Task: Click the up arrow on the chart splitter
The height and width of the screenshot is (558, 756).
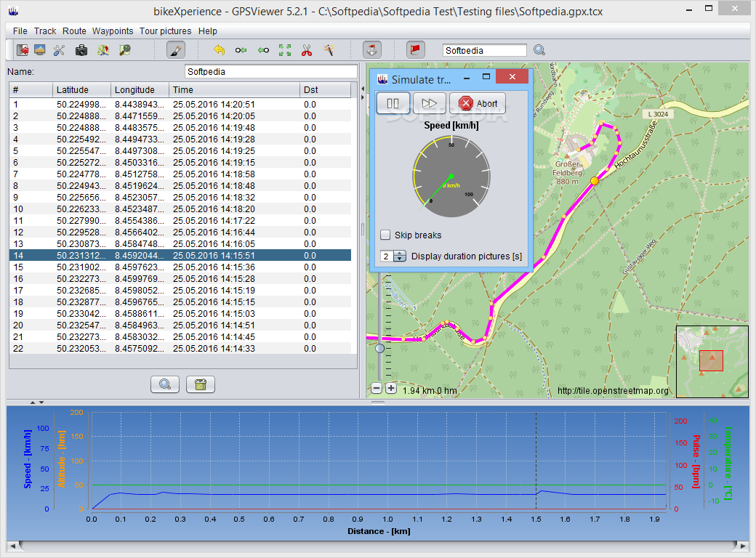Action: pos(32,403)
